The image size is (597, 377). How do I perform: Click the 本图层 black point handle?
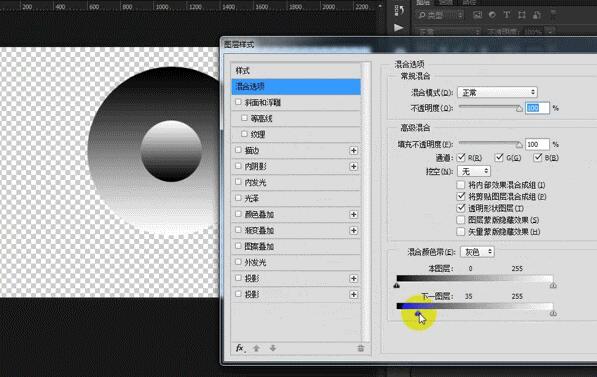pos(397,285)
